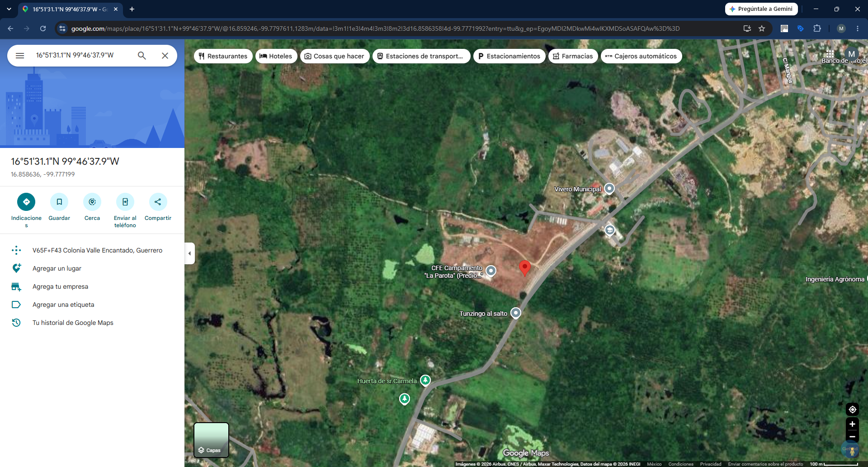Search nearby with the Cerca button
The height and width of the screenshot is (467, 868).
click(92, 202)
